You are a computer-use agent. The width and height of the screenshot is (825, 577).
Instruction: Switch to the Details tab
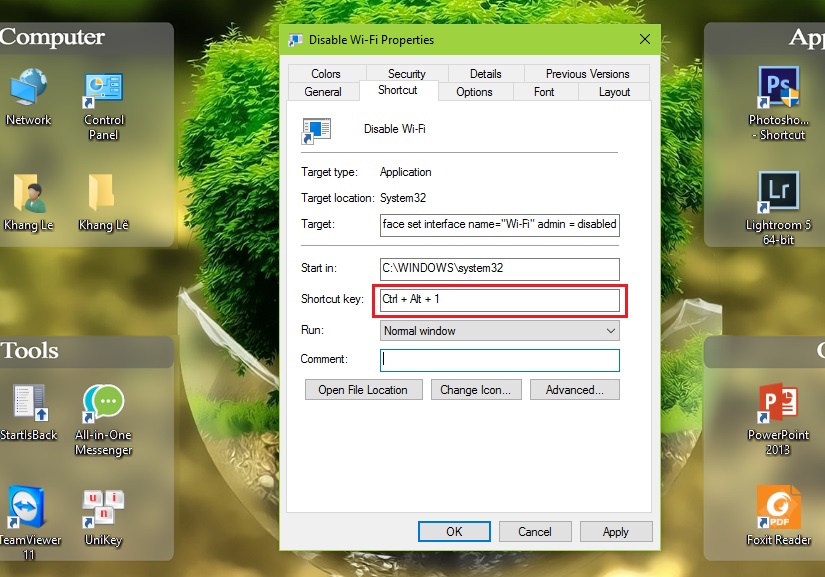click(x=485, y=74)
